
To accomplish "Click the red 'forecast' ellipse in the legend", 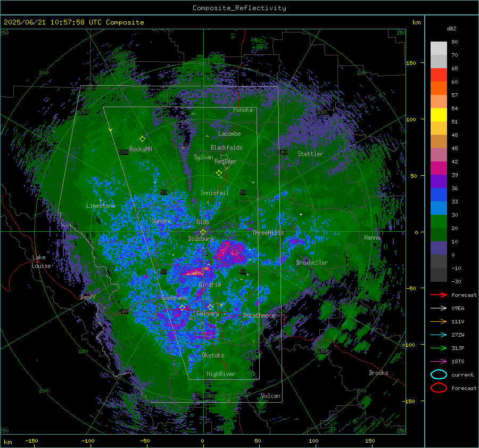I will (439, 388).
